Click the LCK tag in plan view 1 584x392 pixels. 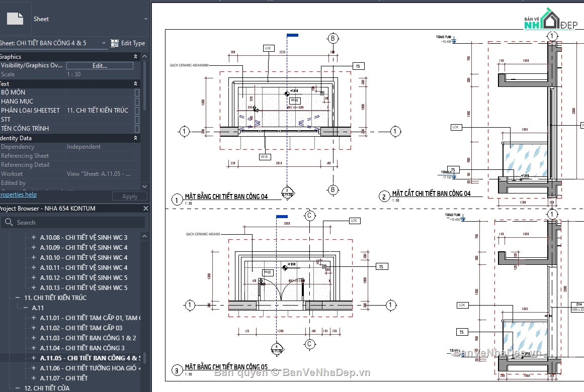pos(268,48)
